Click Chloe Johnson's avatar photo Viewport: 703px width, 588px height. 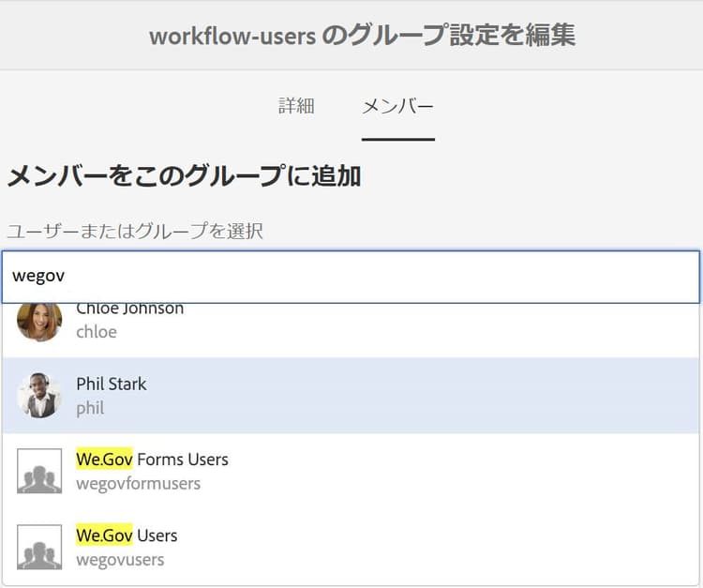click(39, 322)
